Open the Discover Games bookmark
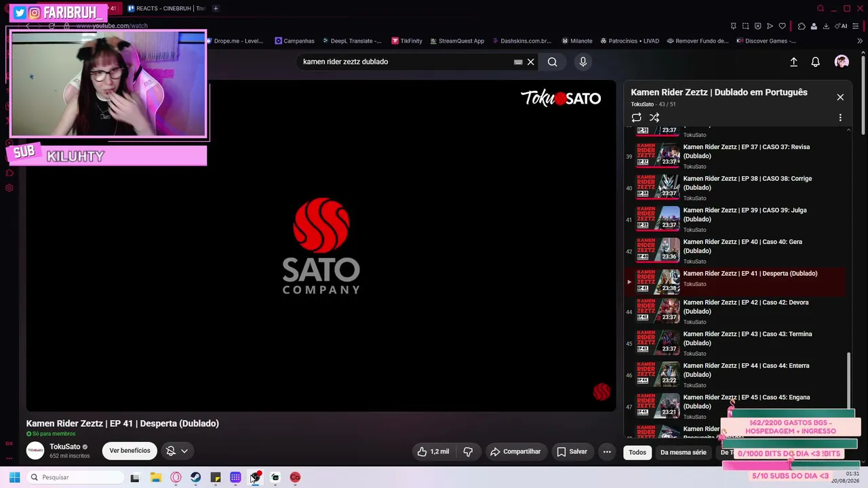 pos(766,41)
